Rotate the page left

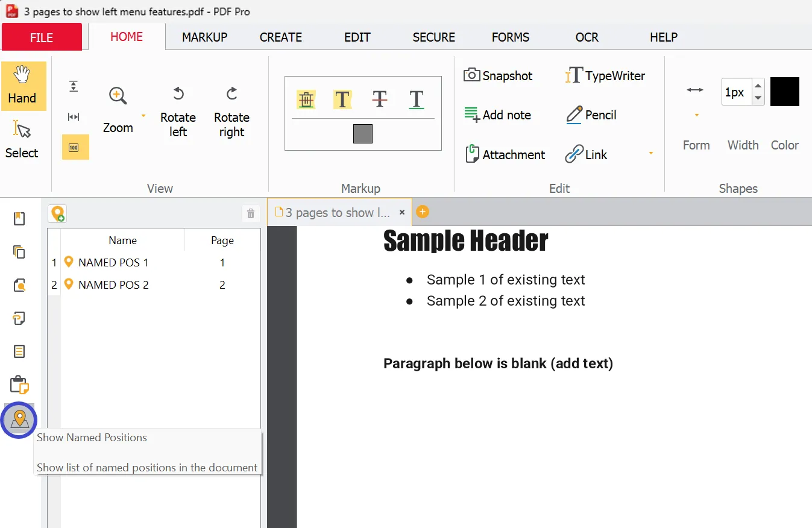click(178, 112)
